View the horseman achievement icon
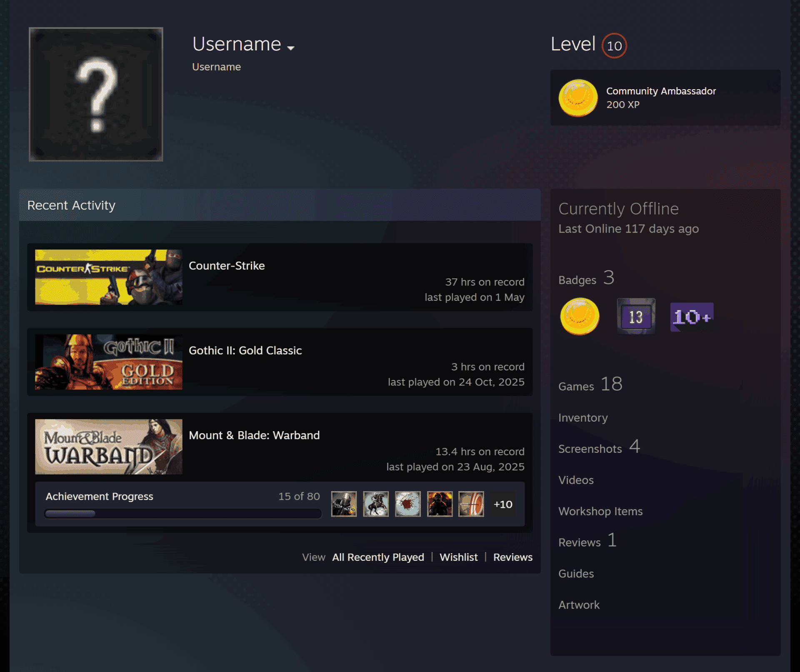The image size is (800, 672). (x=376, y=504)
